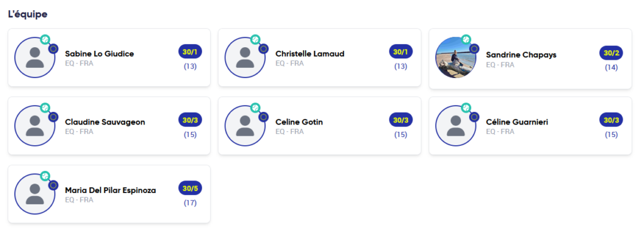The width and height of the screenshot is (644, 232).
Task: Open Sandrine Chapays's beach profile photo
Action: [456, 57]
